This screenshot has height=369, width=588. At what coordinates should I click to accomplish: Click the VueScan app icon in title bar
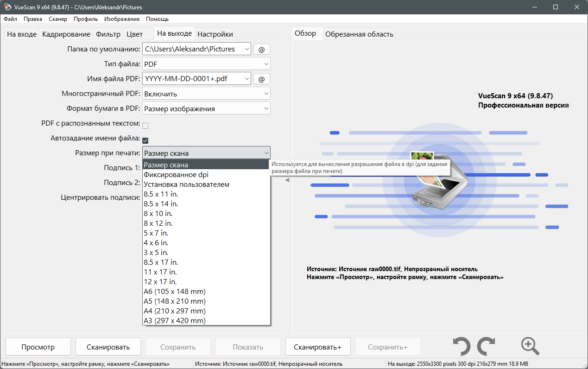click(7, 7)
